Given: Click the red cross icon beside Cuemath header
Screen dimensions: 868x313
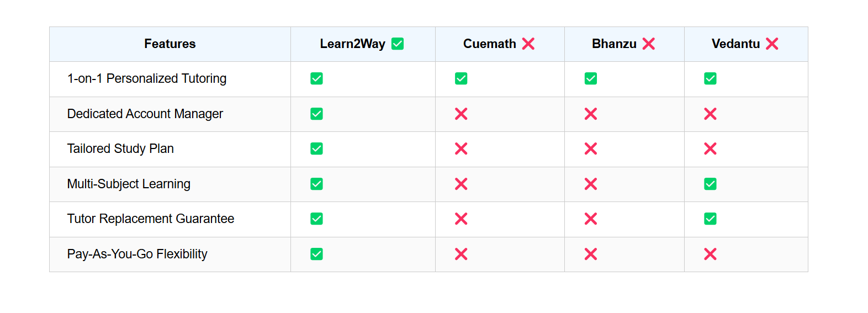Looking at the screenshot, I should pyautogui.click(x=528, y=44).
